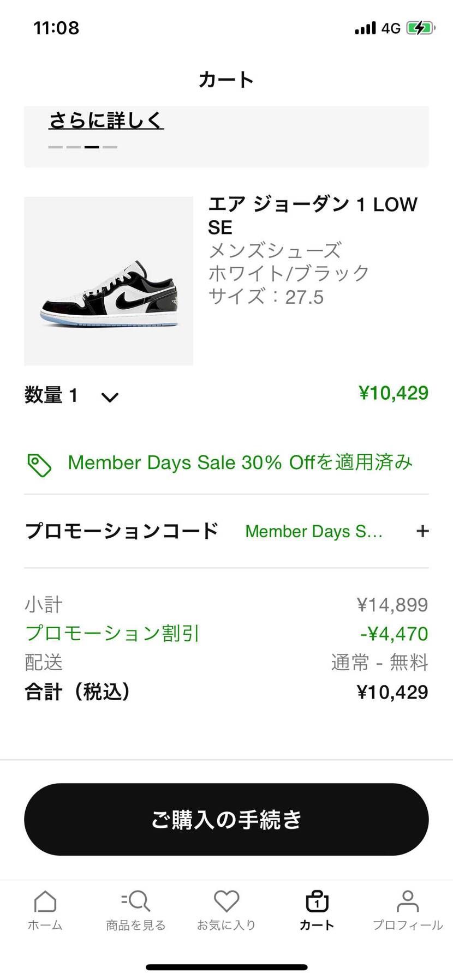Tap the favorites heart icon
The image size is (453, 980).
tap(226, 901)
